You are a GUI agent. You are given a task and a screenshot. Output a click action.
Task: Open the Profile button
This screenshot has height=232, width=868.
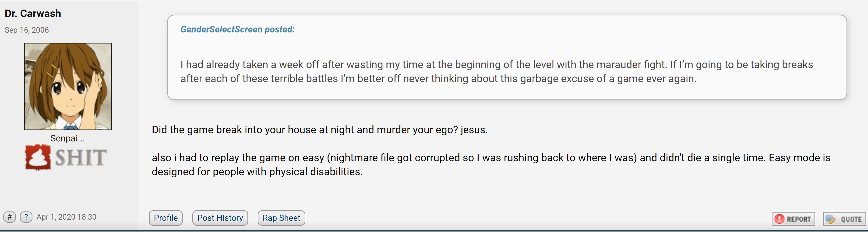click(x=166, y=218)
